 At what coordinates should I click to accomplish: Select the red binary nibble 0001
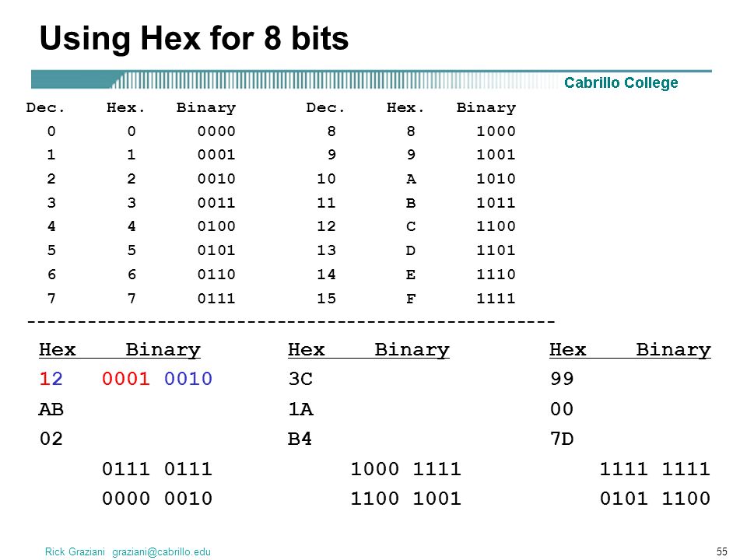pyautogui.click(x=126, y=379)
